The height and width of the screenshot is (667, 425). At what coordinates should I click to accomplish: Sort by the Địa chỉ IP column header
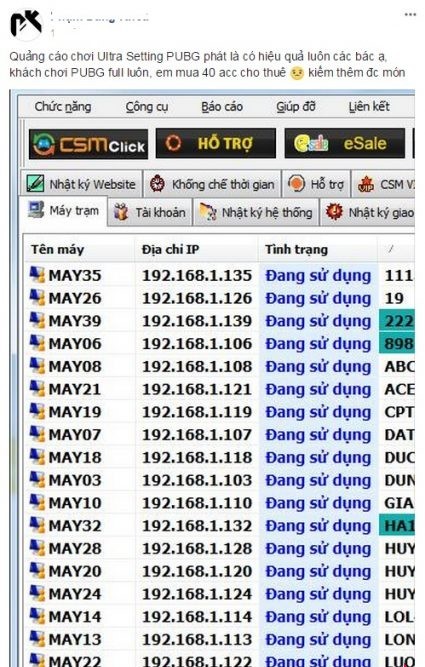click(197, 249)
